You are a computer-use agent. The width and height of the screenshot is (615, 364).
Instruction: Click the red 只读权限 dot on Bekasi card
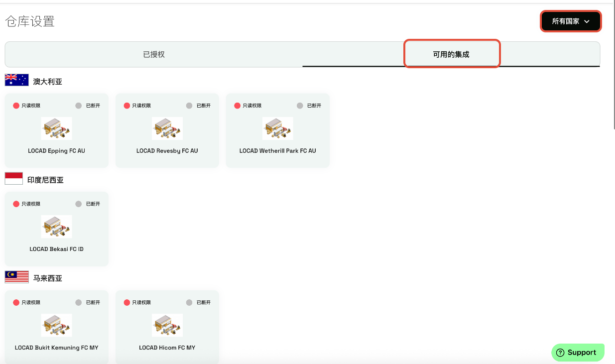pyautogui.click(x=16, y=204)
